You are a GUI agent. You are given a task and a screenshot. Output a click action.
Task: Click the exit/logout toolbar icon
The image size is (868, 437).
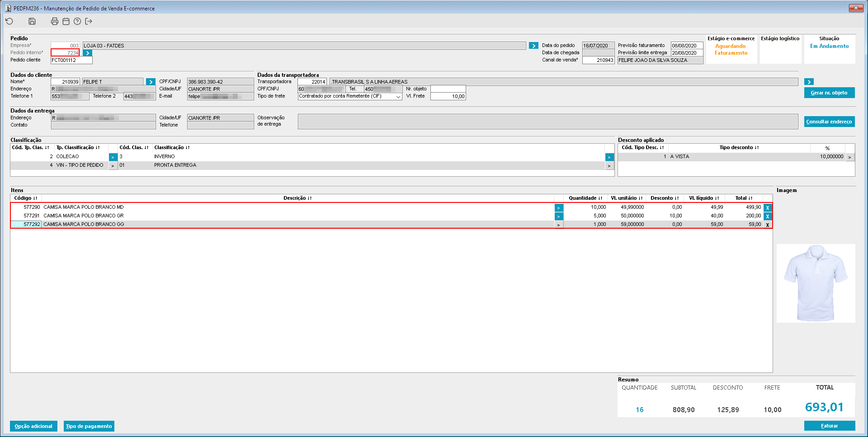pos(89,21)
